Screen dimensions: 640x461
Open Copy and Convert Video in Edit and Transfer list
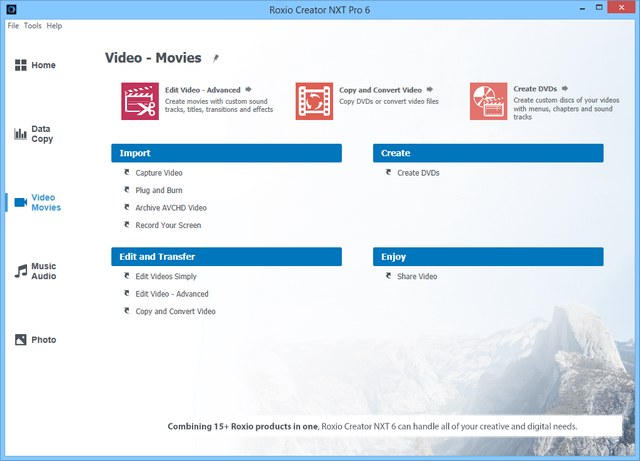176,311
